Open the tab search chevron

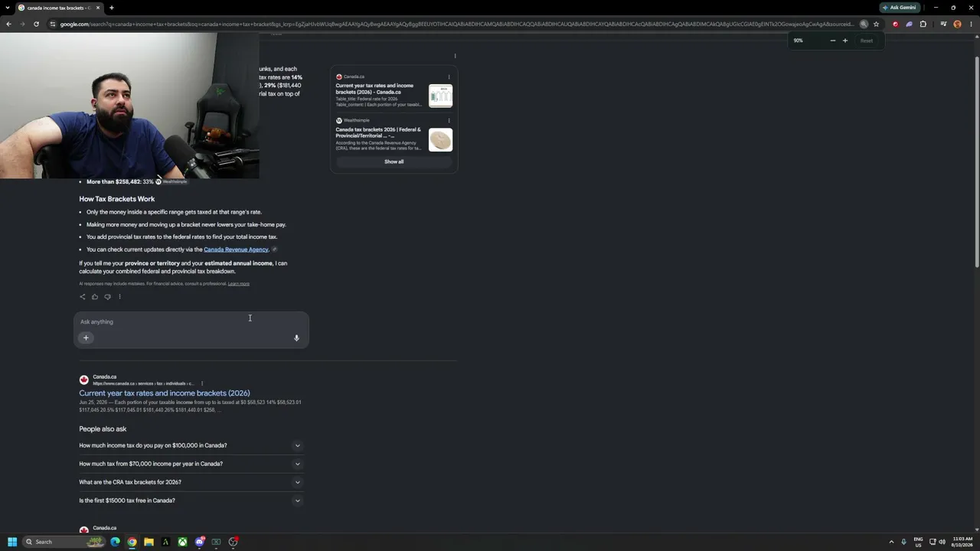point(8,8)
